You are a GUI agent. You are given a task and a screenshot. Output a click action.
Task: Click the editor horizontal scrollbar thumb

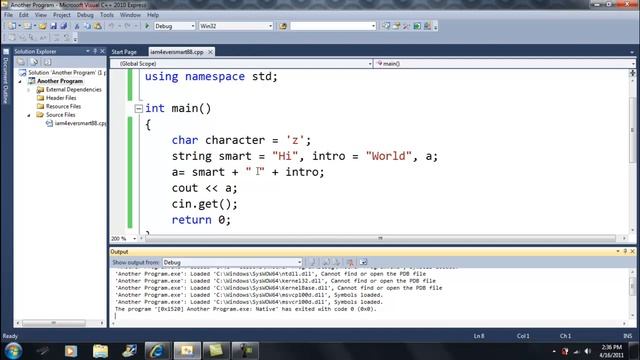point(380,238)
